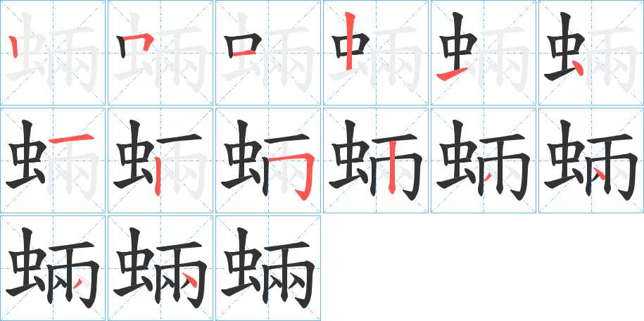The image size is (644, 321).
Task: Select the second stroke step thumbnail
Action: click(x=160, y=53)
